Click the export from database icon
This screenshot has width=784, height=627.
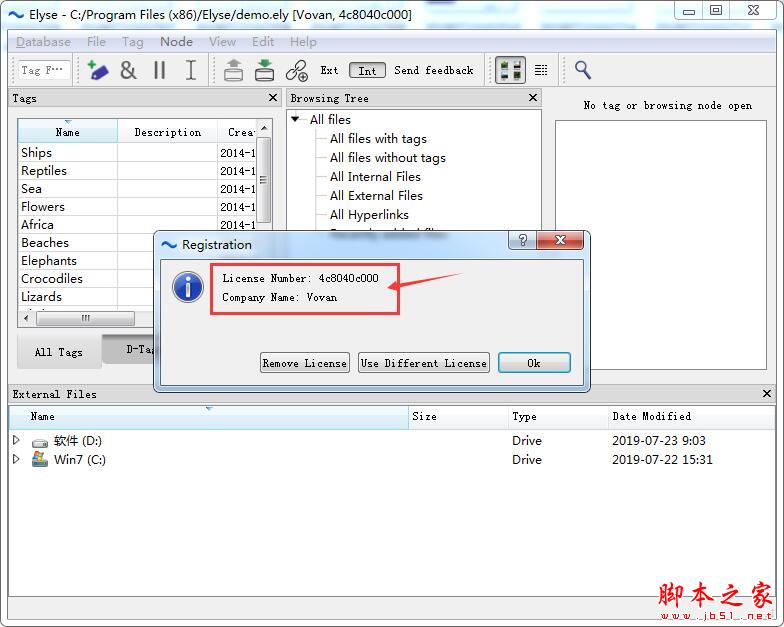tap(234, 70)
